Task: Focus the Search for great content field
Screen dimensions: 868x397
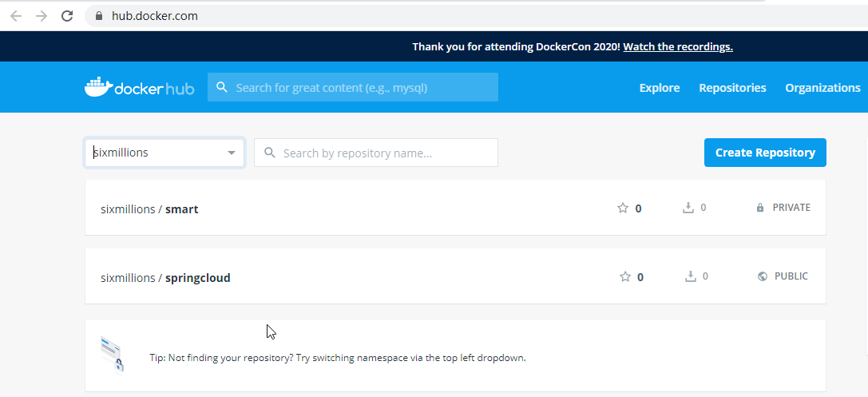Action: pyautogui.click(x=353, y=88)
